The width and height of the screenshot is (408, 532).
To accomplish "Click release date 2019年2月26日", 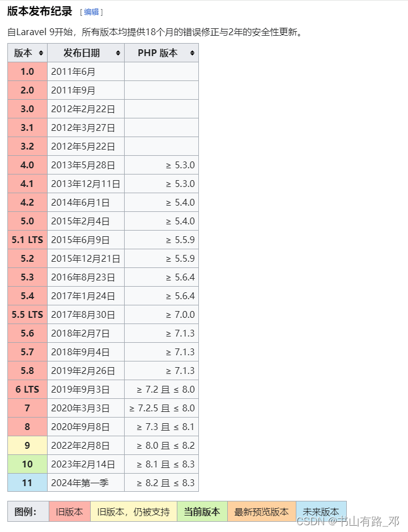I will (x=83, y=371).
